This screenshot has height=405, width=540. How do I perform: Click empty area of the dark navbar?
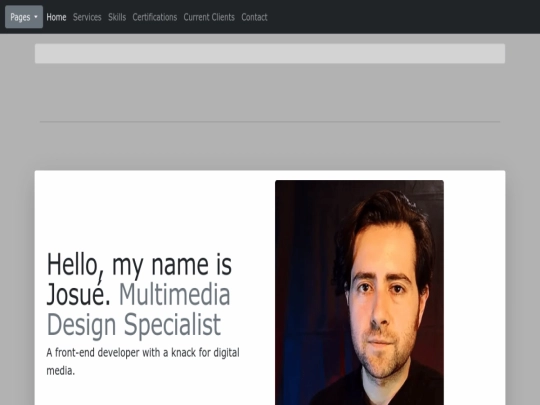pyautogui.click(x=403, y=17)
